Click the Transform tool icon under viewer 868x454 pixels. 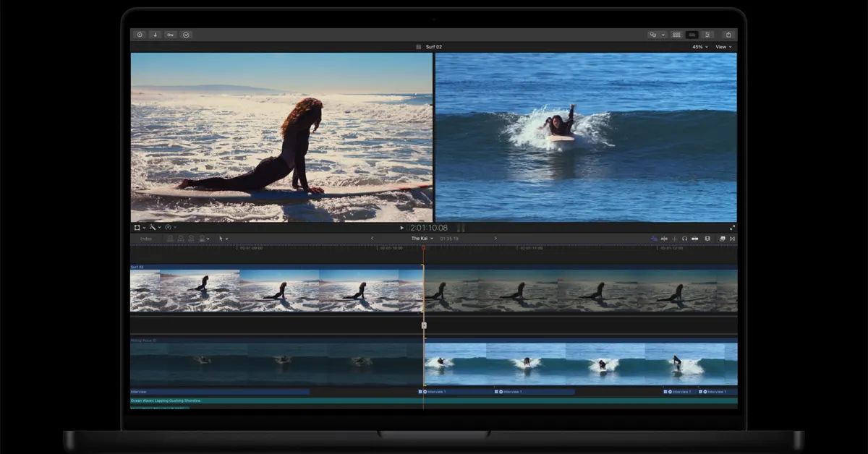[x=137, y=227]
